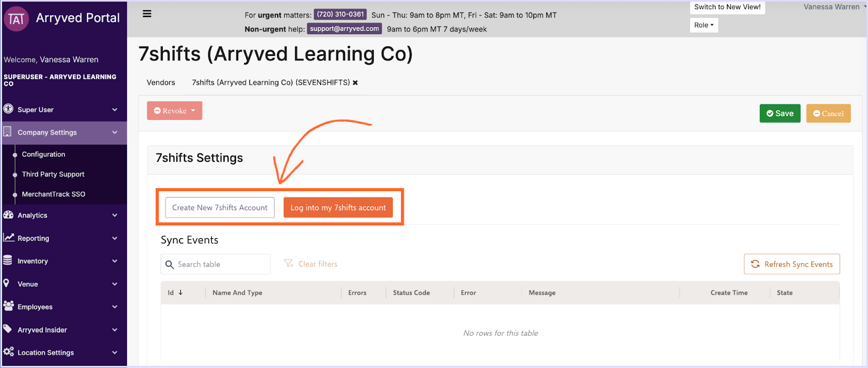
Task: Click the Analytics palette icon in sidebar
Action: pyautogui.click(x=8, y=215)
